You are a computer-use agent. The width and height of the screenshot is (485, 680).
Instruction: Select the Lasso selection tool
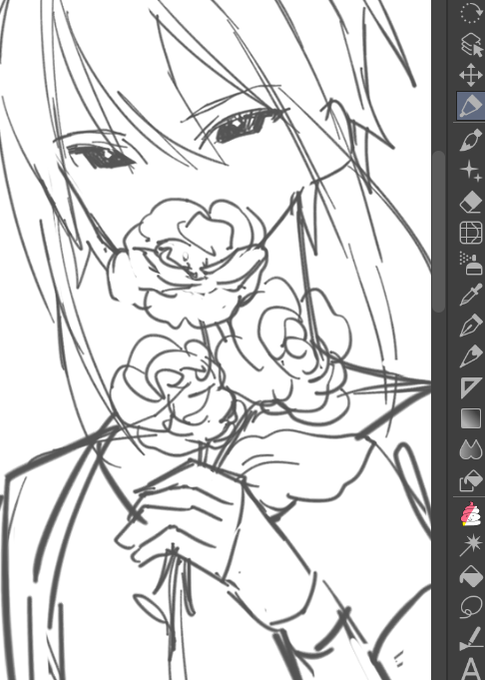click(470, 607)
